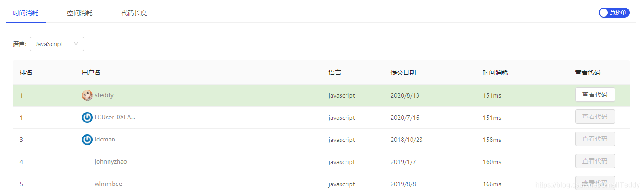
Task: Open user steddy's name link
Action: click(x=104, y=95)
